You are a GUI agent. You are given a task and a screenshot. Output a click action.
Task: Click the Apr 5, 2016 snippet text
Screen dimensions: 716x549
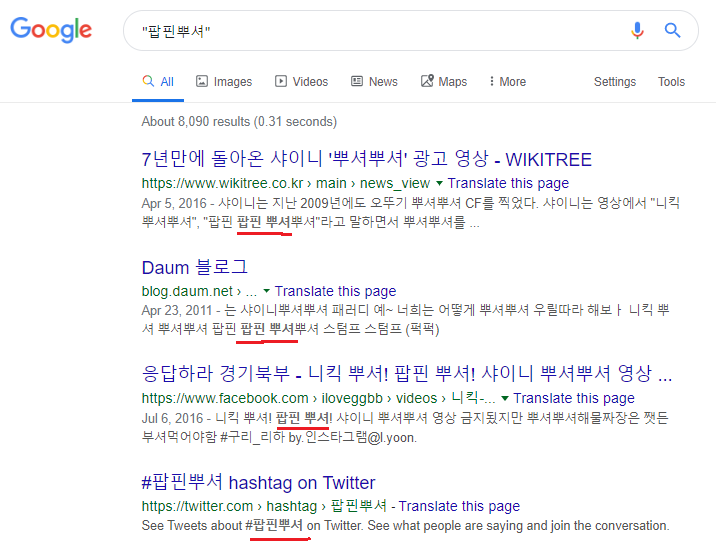pos(411,212)
